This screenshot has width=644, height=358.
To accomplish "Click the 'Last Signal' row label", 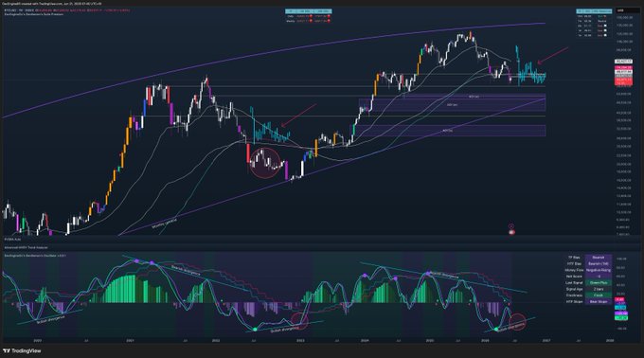I will tap(575, 283).
